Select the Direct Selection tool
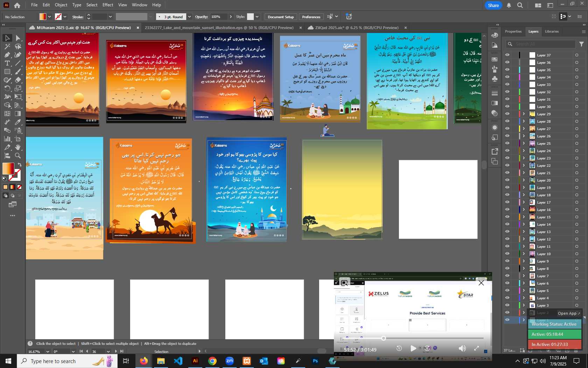The width and height of the screenshot is (588, 368). pos(18,38)
